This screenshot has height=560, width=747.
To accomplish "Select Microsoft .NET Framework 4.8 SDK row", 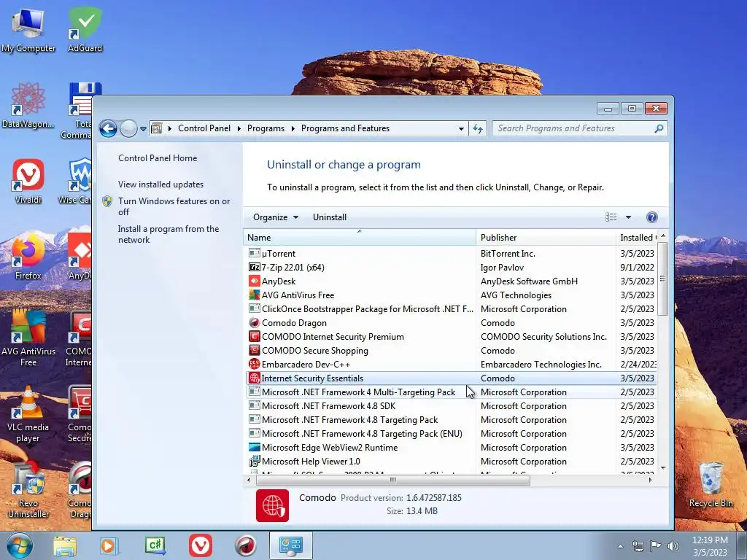I will (x=451, y=405).
